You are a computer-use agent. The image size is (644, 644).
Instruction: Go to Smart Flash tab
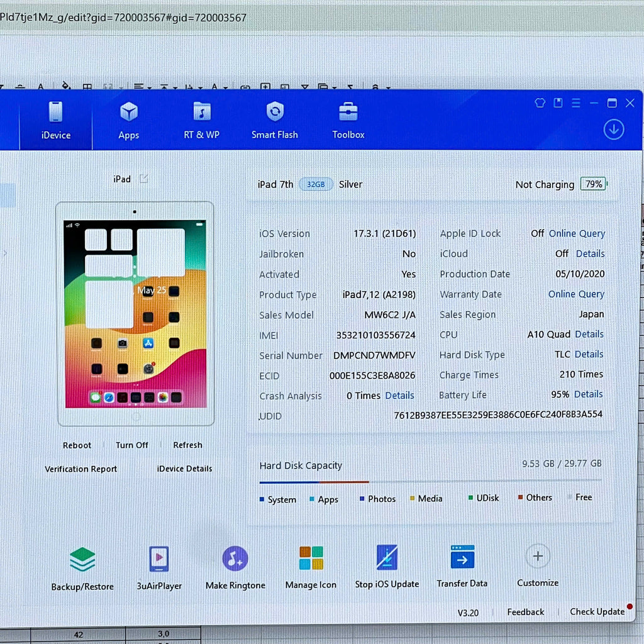point(275,120)
